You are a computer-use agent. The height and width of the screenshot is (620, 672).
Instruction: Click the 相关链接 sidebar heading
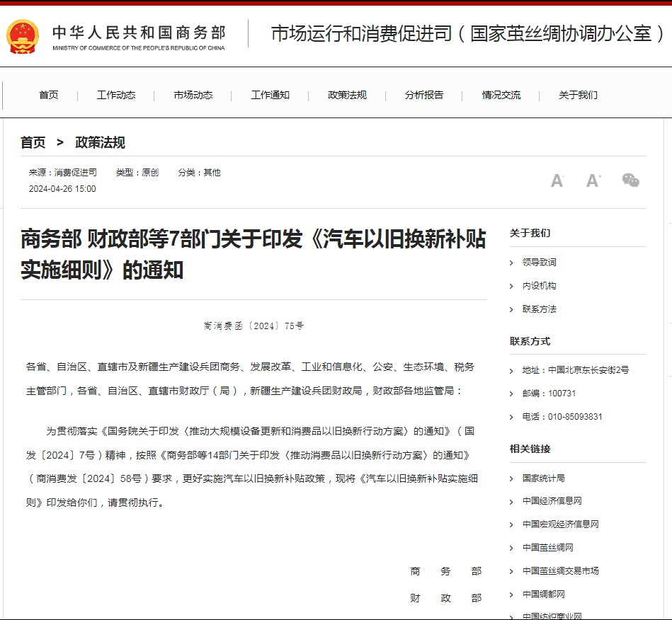pyautogui.click(x=530, y=449)
